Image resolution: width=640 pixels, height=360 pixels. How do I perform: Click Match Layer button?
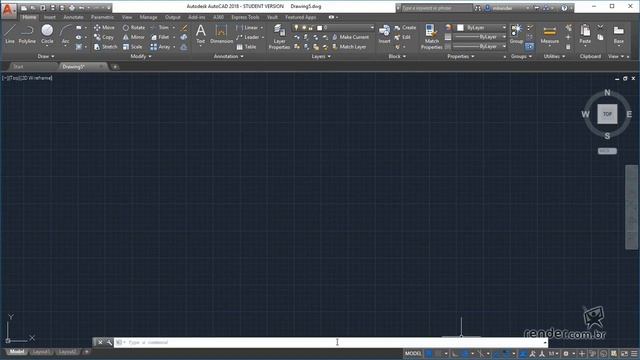[x=349, y=47]
